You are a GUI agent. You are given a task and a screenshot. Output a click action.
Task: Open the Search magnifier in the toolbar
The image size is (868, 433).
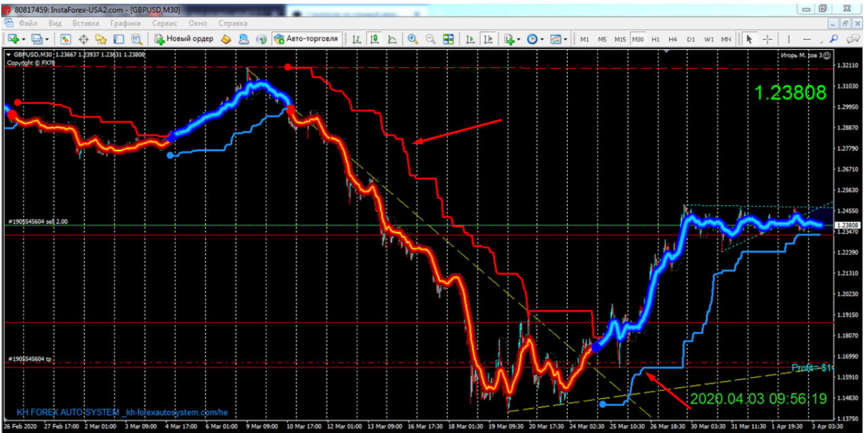(834, 39)
